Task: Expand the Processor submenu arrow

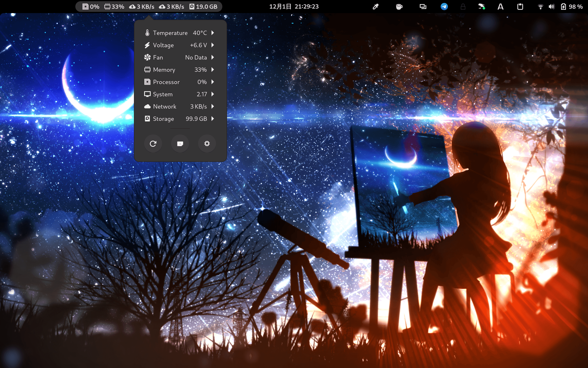Action: (213, 82)
